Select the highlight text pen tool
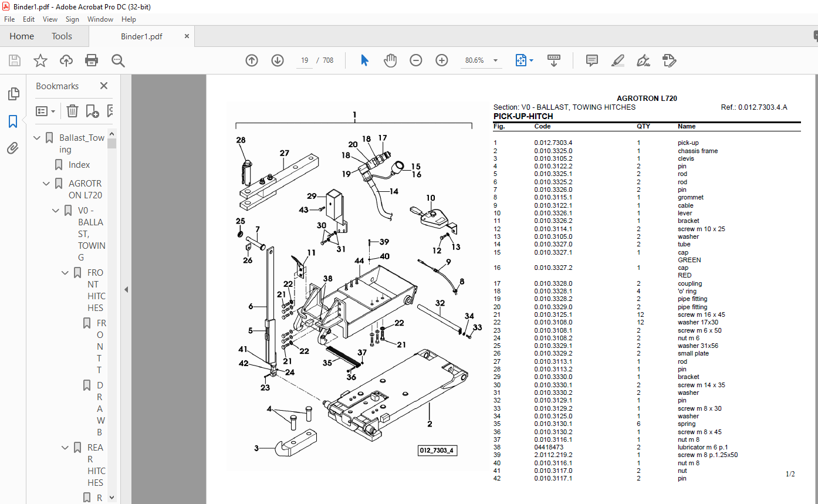This screenshot has height=504, width=818. click(617, 60)
